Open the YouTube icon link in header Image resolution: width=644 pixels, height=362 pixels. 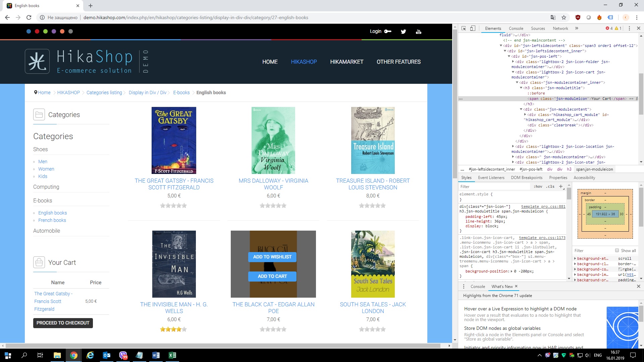tap(418, 32)
